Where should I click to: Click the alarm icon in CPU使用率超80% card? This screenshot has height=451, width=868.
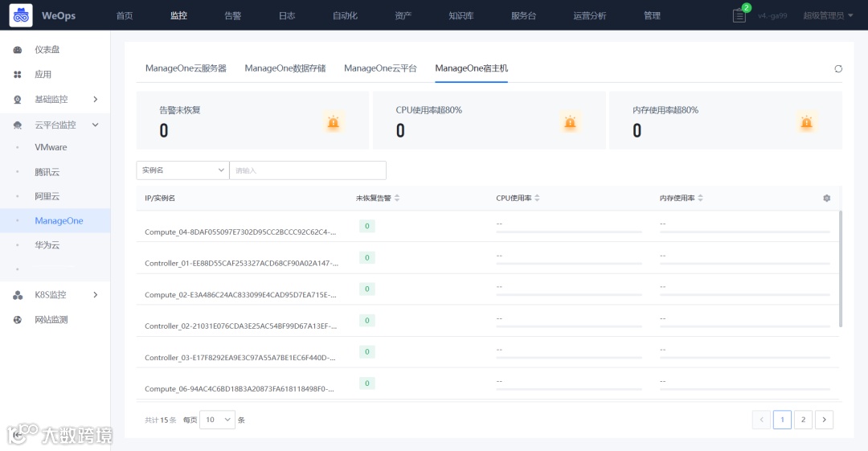tap(570, 122)
